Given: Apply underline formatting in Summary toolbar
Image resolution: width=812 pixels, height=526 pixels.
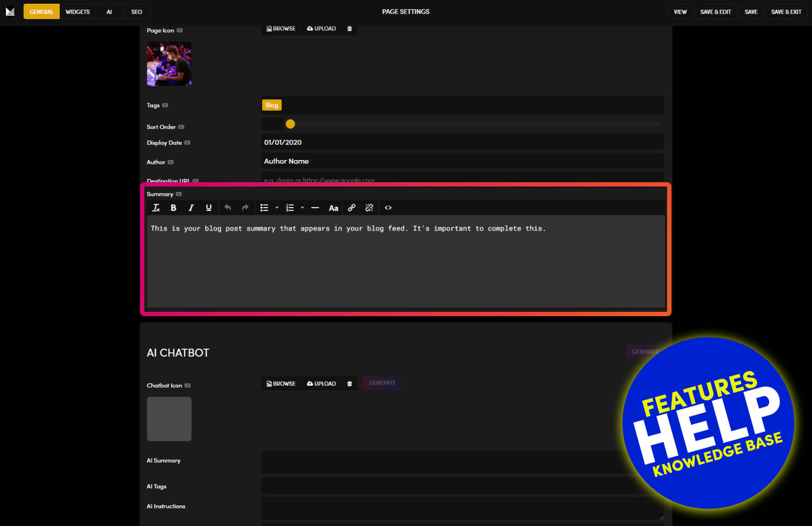Looking at the screenshot, I should (208, 208).
